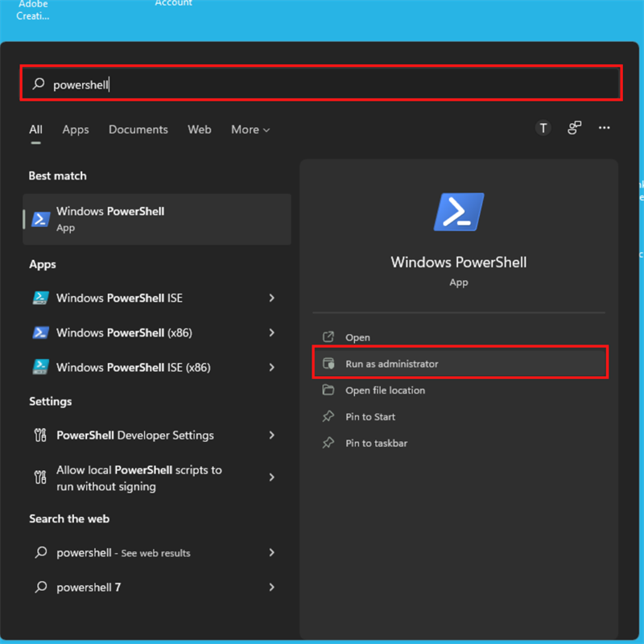
Task: Open the three-dot options menu
Action: click(x=604, y=128)
